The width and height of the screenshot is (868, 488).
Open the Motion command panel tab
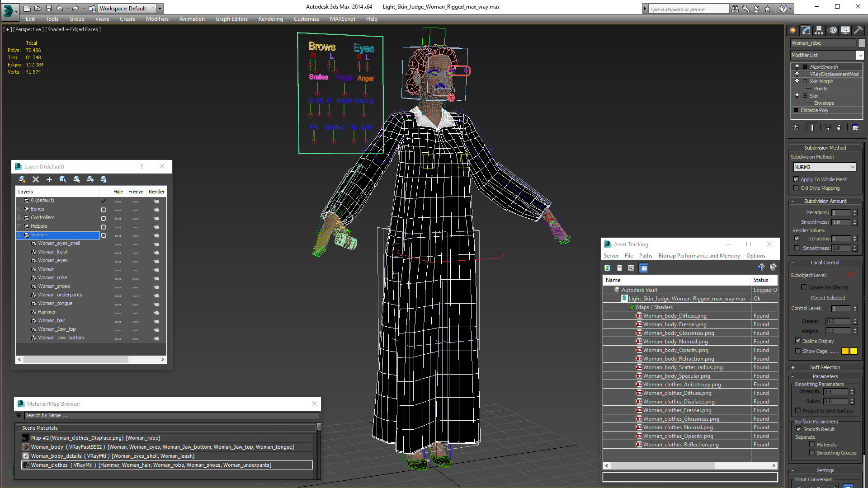(x=833, y=30)
